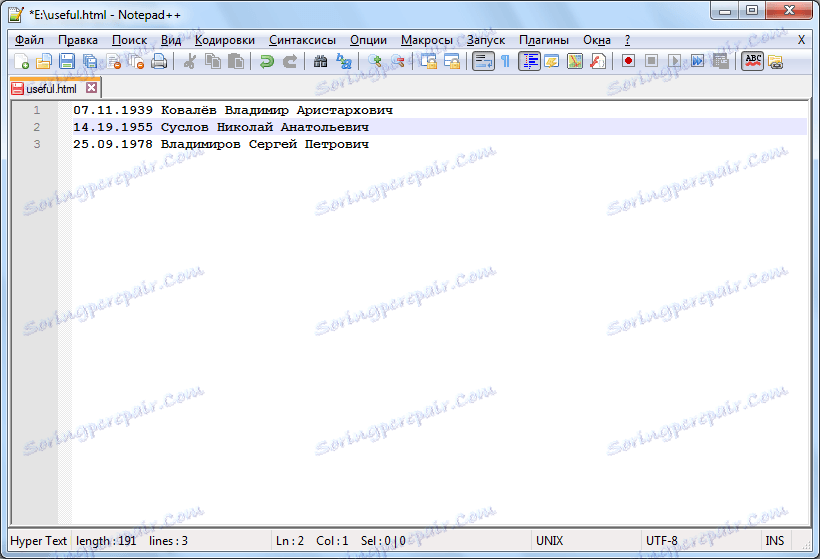Toggle word wrap in the toolbar
The height and width of the screenshot is (559, 820).
483,62
